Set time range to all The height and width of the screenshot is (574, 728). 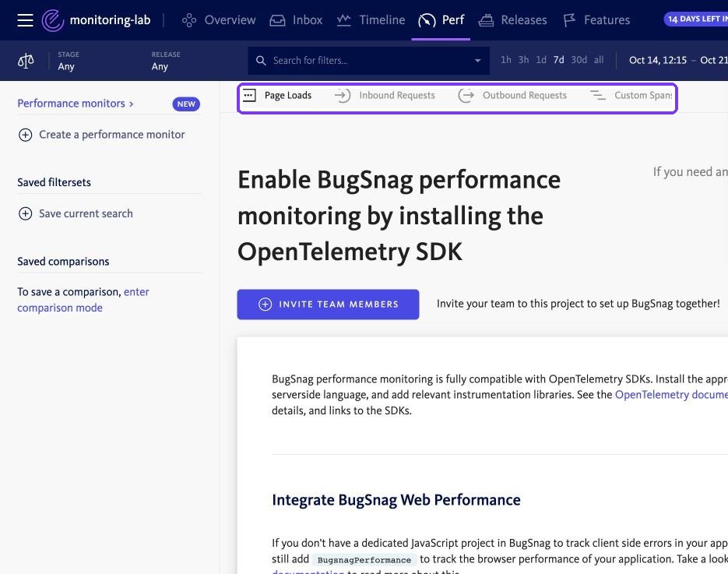(599, 60)
